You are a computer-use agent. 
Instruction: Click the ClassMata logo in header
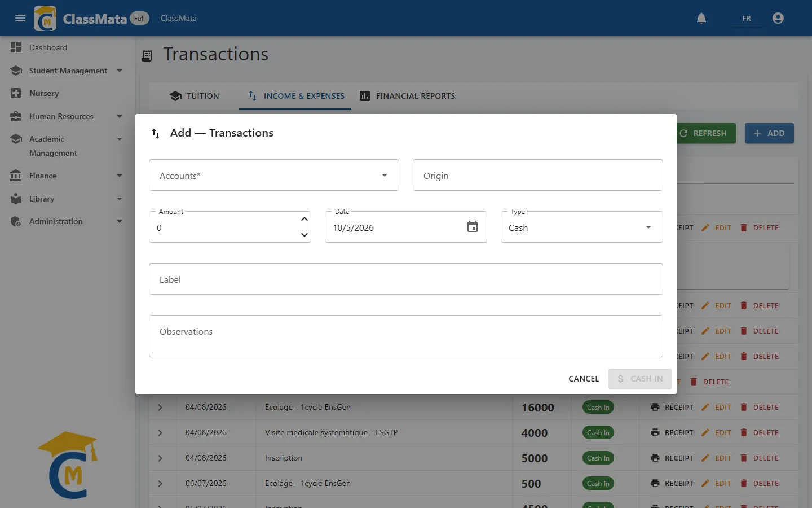point(45,18)
